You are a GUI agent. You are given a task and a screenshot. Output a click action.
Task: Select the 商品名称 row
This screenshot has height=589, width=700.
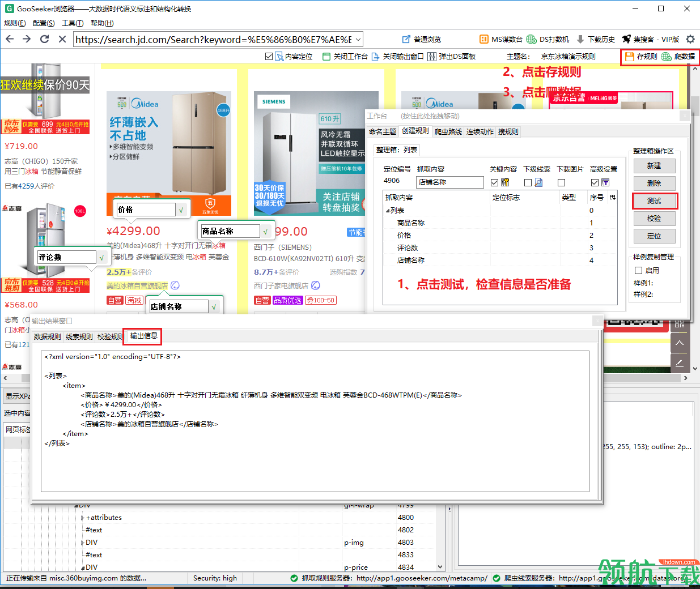coord(500,223)
